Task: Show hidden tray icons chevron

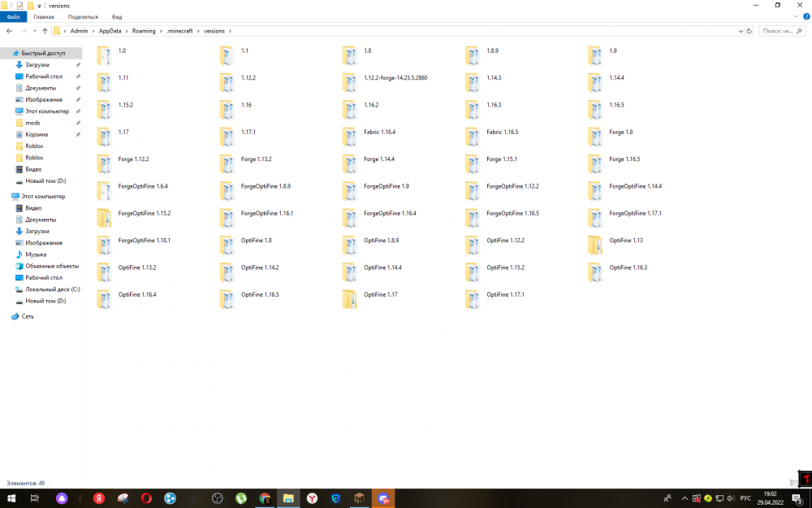Action: tap(685, 498)
